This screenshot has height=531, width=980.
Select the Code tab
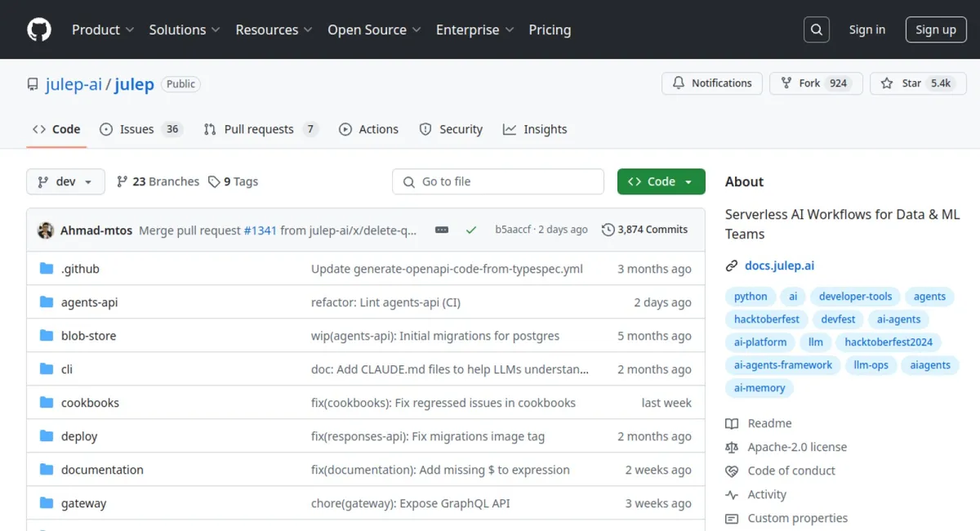tap(56, 129)
